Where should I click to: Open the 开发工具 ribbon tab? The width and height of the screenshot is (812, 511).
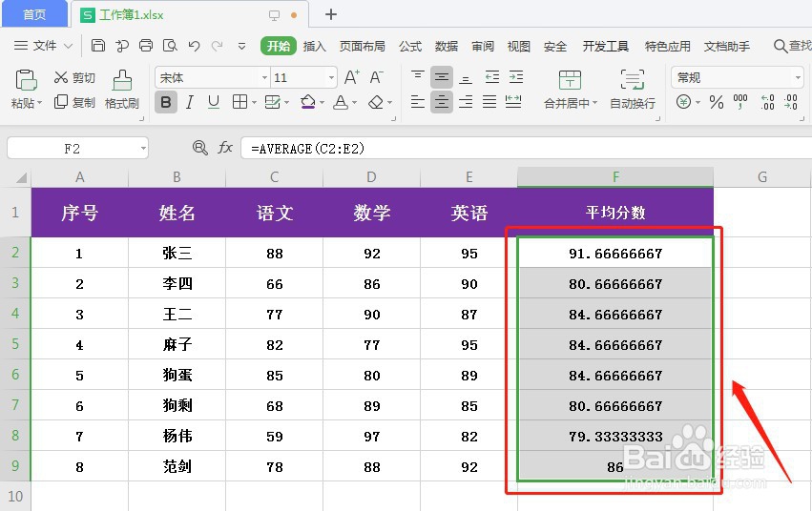point(605,46)
